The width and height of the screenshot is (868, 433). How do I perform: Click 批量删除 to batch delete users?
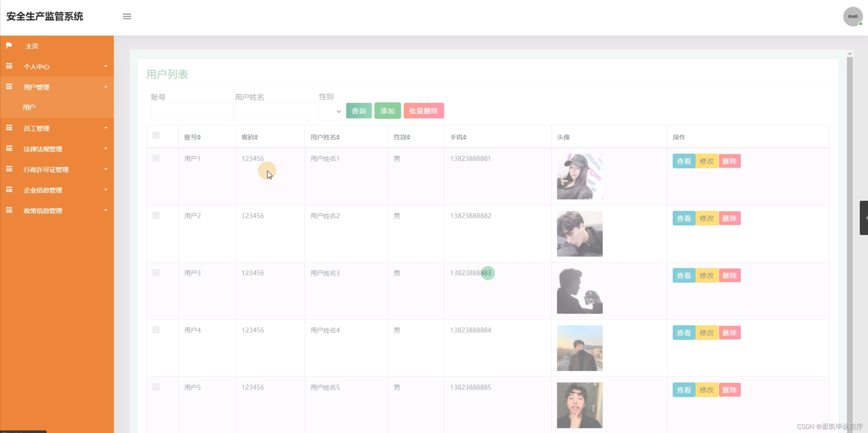point(424,111)
